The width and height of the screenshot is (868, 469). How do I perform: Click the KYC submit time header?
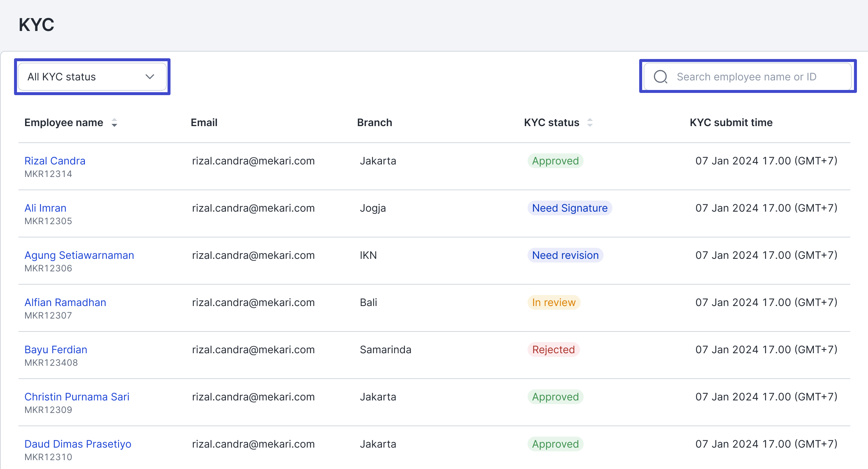coord(731,122)
